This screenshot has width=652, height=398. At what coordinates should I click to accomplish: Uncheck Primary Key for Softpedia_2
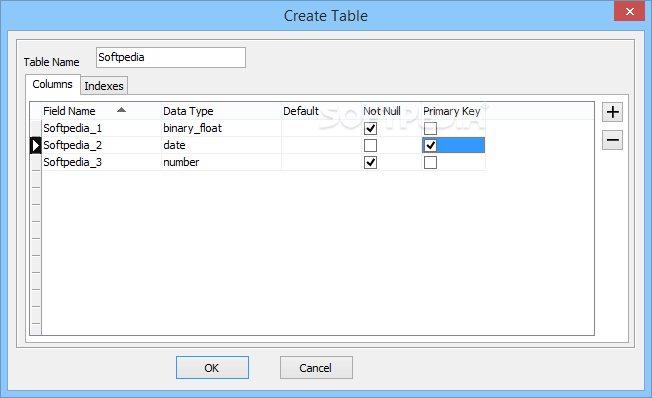[430, 146]
